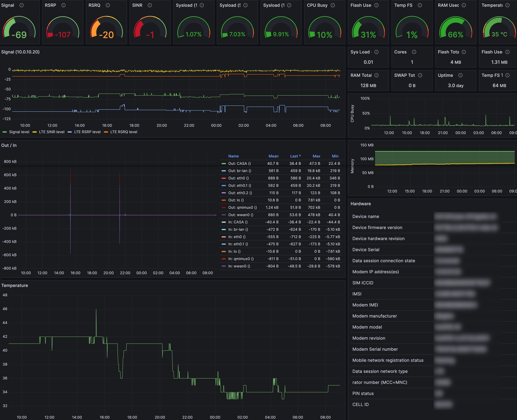The image size is (517, 420).
Task: Click the Uptime panel info icon
Action: pos(460,75)
